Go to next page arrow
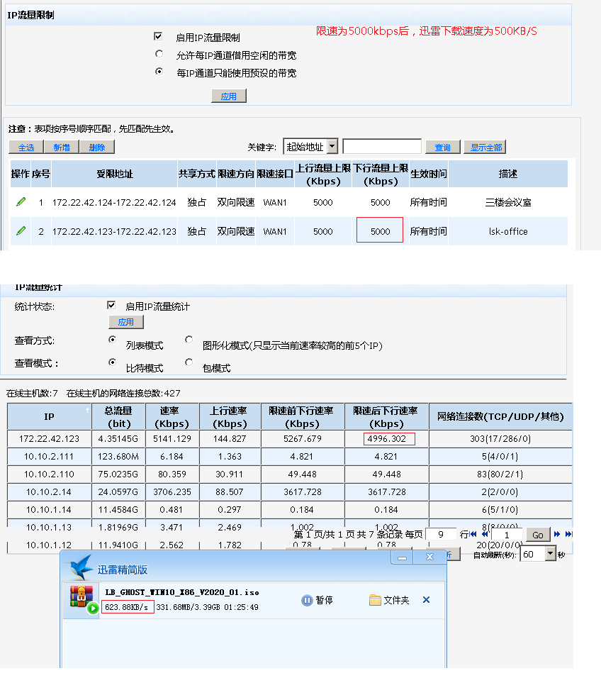The width and height of the screenshot is (601, 700). click(556, 534)
